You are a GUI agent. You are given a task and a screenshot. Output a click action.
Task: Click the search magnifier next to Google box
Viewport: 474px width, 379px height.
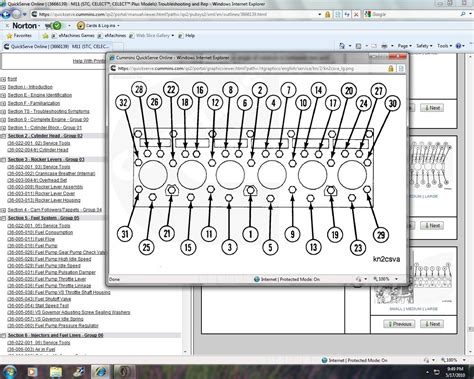pos(463,14)
